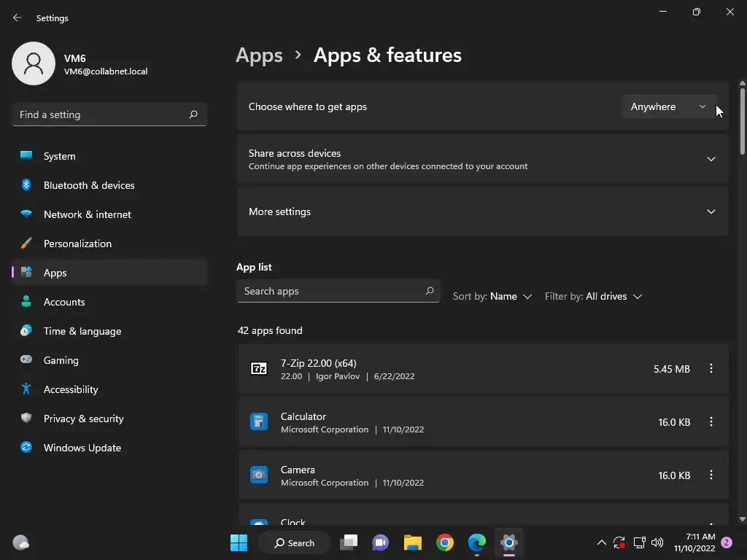Click the scrollbar down arrow

(x=742, y=519)
